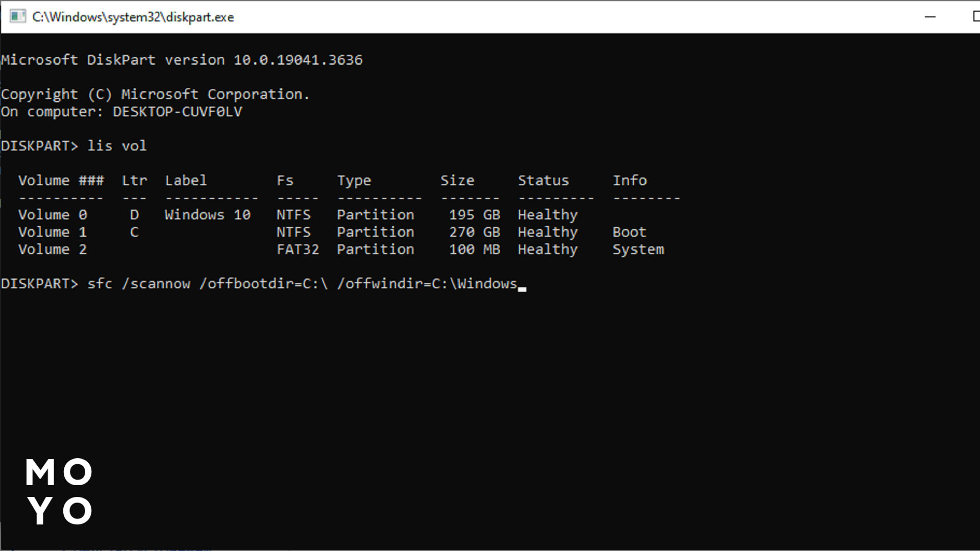Click the 'Volume 2' row entry
This screenshot has width=980, height=551.
(53, 249)
